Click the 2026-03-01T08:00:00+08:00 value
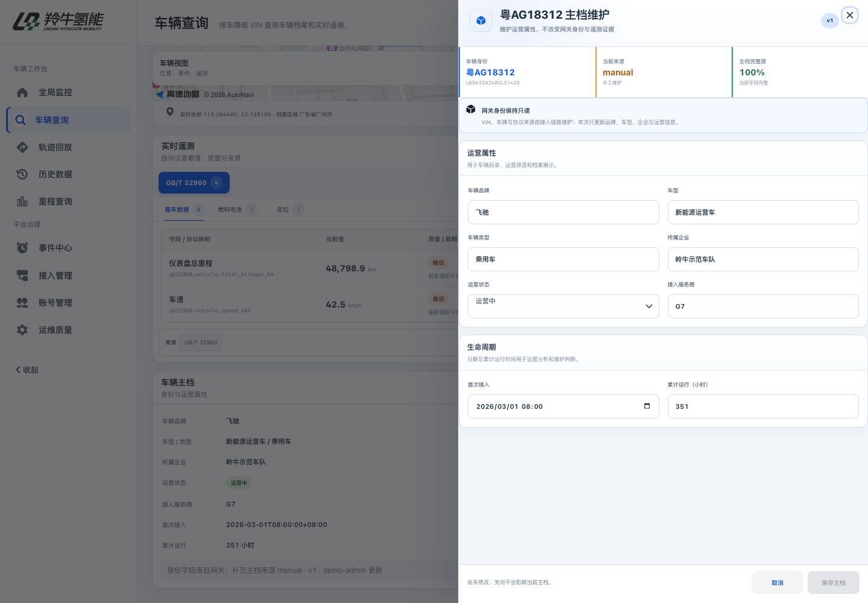Image resolution: width=868 pixels, height=603 pixels. (277, 525)
